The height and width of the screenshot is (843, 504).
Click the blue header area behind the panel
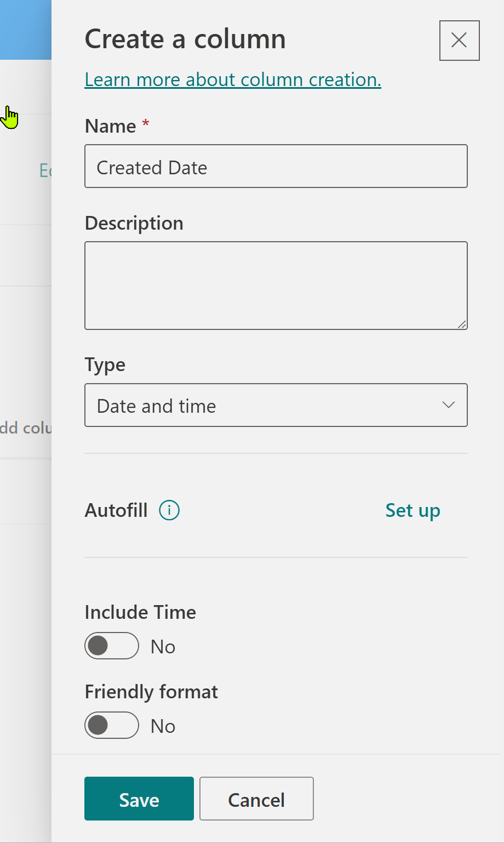click(x=26, y=30)
